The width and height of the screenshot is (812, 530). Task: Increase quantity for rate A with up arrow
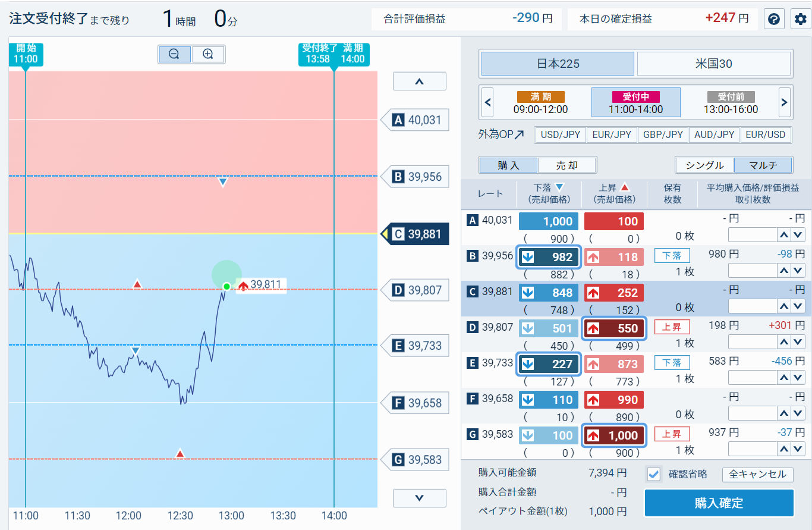click(x=783, y=234)
